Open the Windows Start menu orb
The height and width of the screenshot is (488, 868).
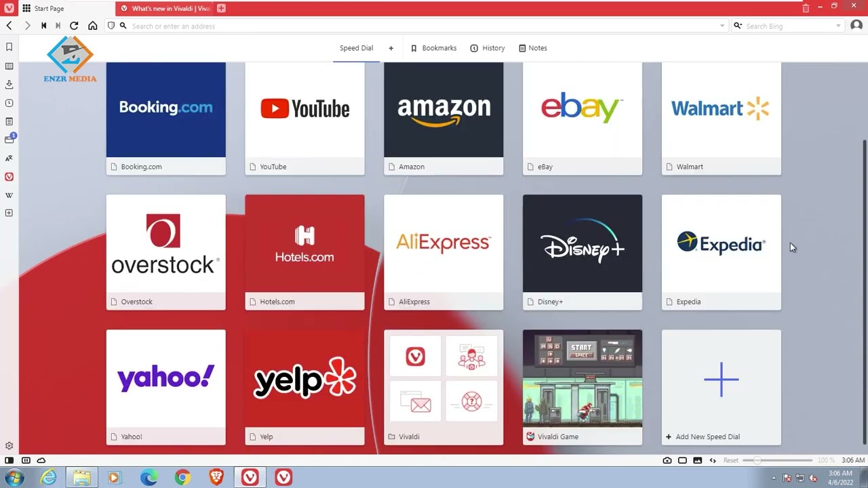coord(14,478)
